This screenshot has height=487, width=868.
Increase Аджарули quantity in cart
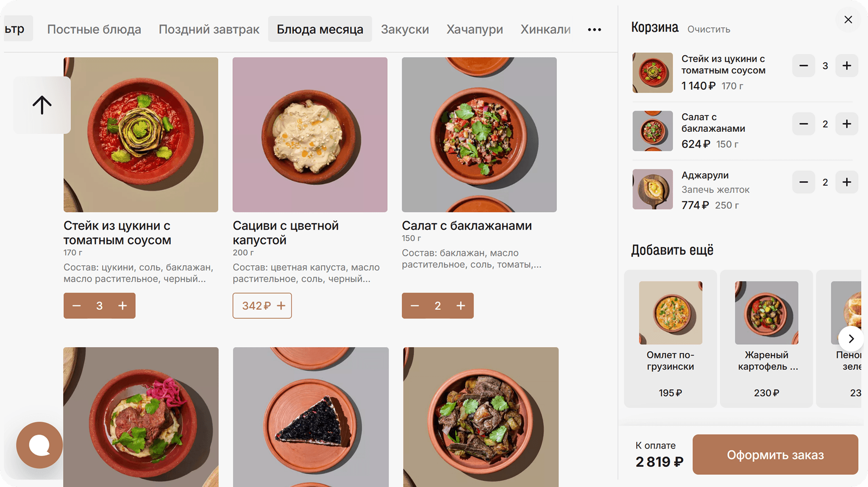coord(846,182)
